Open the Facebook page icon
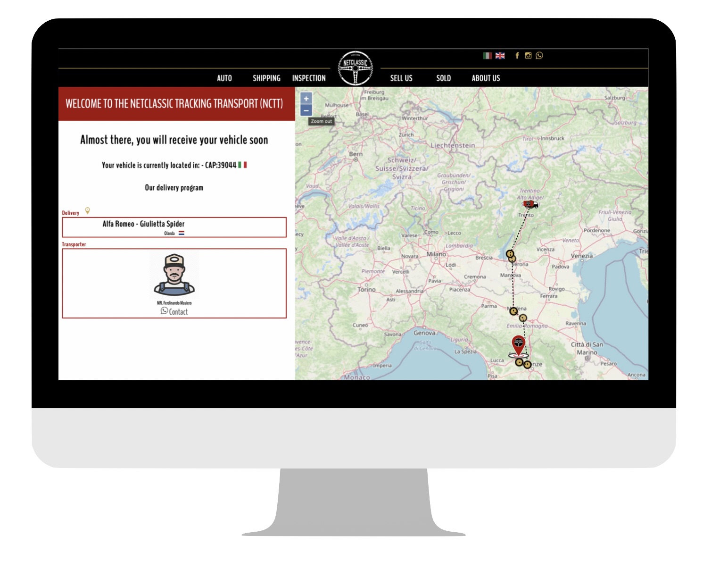 point(517,56)
